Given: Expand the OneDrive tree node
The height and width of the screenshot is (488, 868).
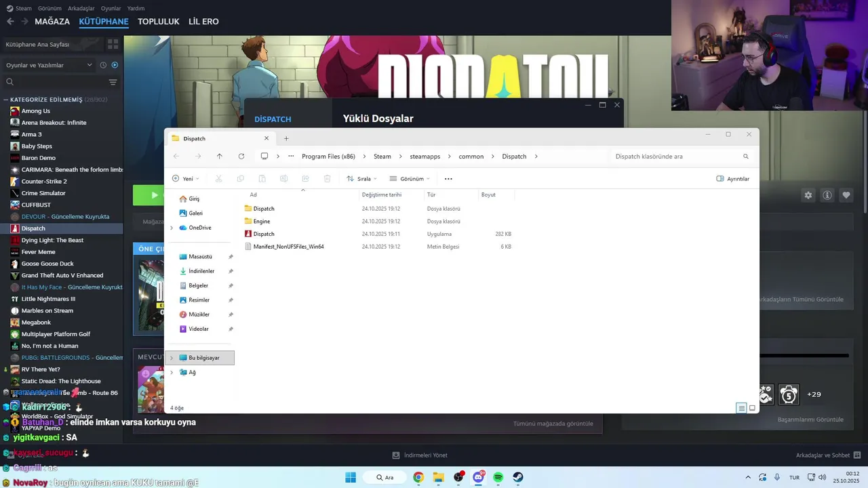Looking at the screenshot, I should point(172,228).
